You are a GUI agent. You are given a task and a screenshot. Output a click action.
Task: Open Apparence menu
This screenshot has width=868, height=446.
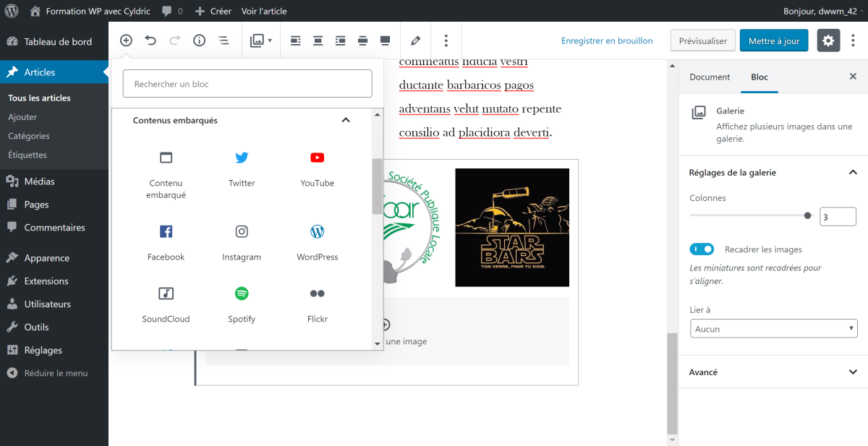tap(54, 258)
